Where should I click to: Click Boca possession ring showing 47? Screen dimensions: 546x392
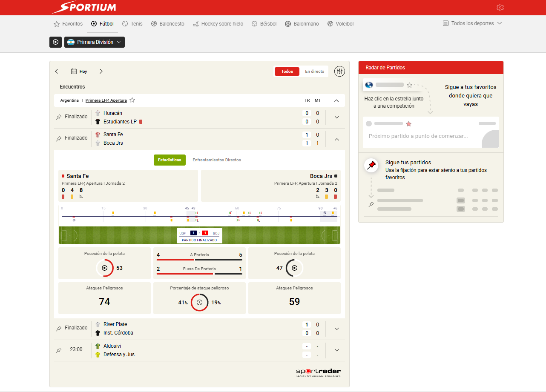(x=294, y=268)
